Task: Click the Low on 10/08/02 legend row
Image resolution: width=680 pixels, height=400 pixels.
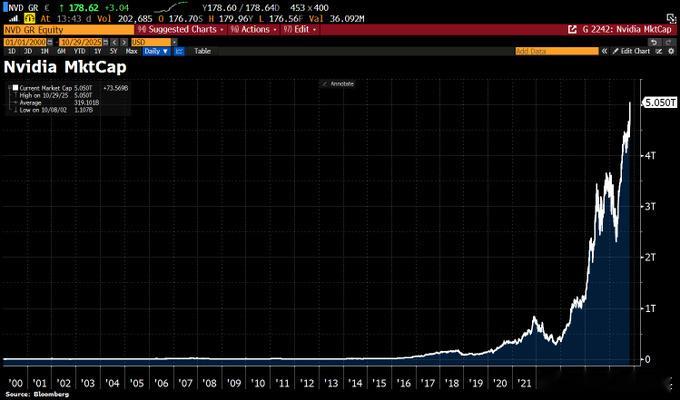Action: (x=56, y=110)
